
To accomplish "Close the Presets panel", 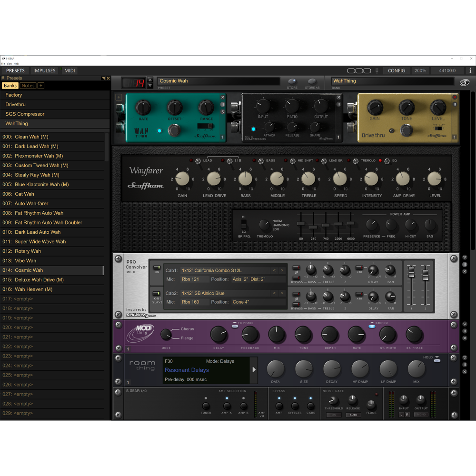I will tap(108, 79).
